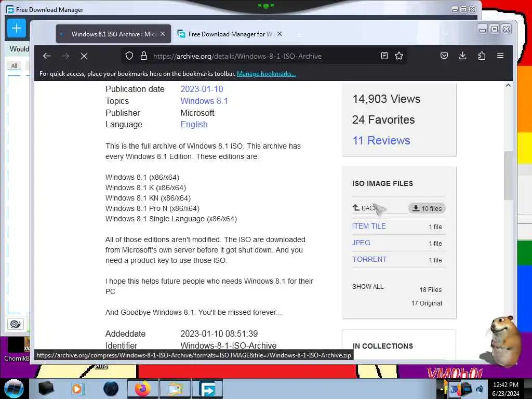532x399 pixels.
Task: Toggle reader view icon in address bar
Action: pos(384,56)
